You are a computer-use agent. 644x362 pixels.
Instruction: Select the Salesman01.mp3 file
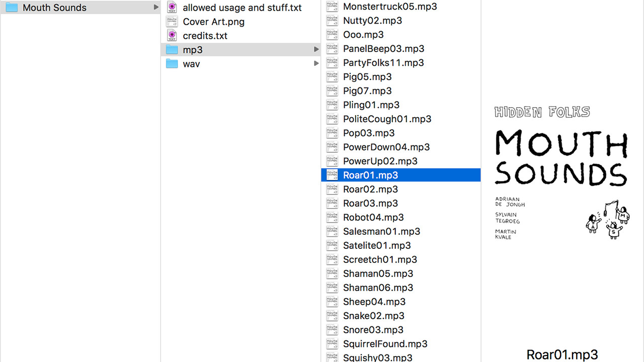pos(381,231)
